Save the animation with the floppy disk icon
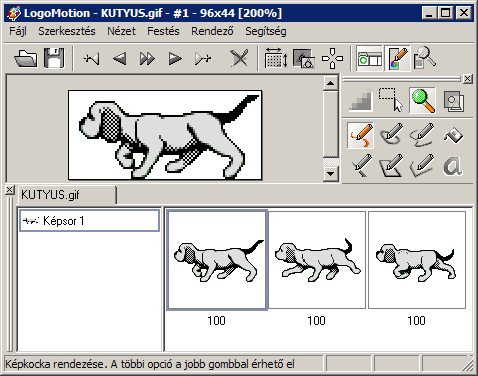 [54, 59]
